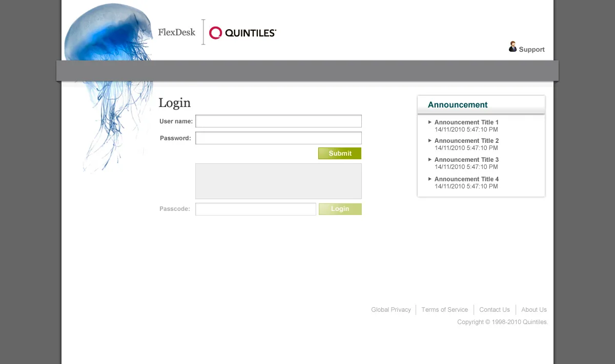Click the Passcode label
Screen dimensions: 615x364
[x=175, y=209]
